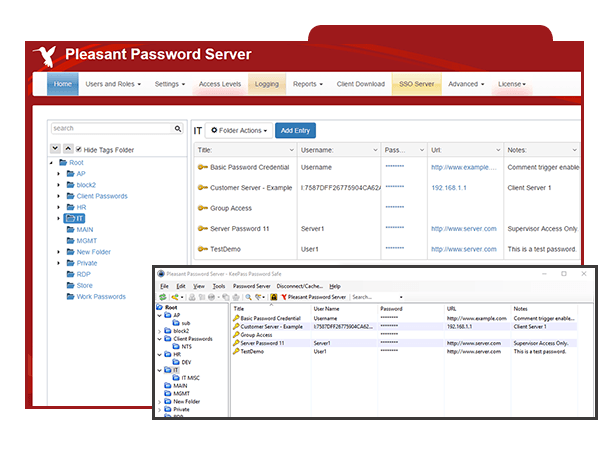This screenshot has height=457, width=603.
Task: Open http://www.example link in Basic Password row
Action: (463, 167)
